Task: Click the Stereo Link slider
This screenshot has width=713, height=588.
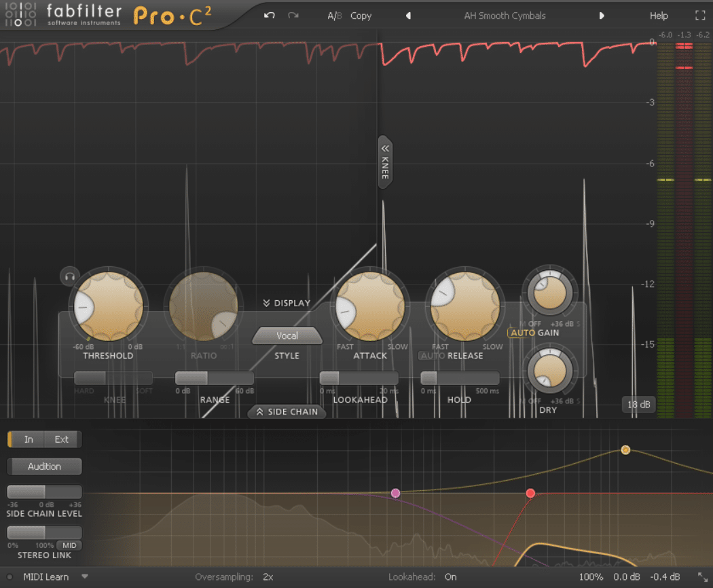Action: (45, 532)
